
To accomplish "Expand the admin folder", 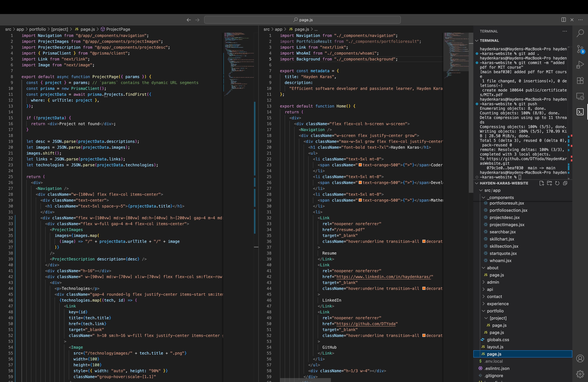I will point(493,282).
